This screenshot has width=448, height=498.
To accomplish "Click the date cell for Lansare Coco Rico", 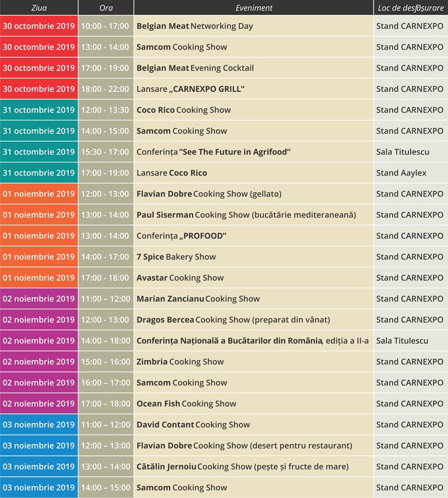I will [x=39, y=173].
